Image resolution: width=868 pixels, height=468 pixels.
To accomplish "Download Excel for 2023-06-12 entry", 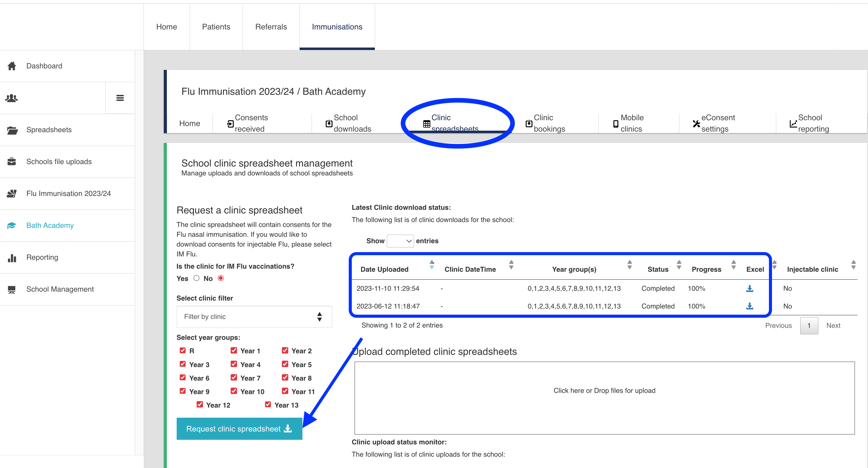I will [x=749, y=306].
